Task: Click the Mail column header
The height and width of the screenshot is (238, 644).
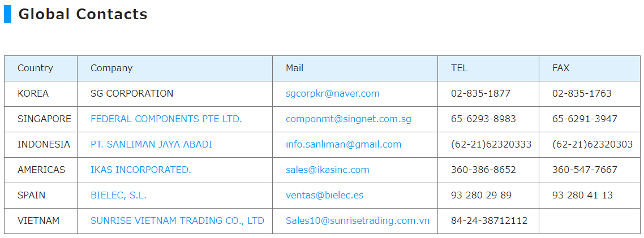Action: [294, 68]
